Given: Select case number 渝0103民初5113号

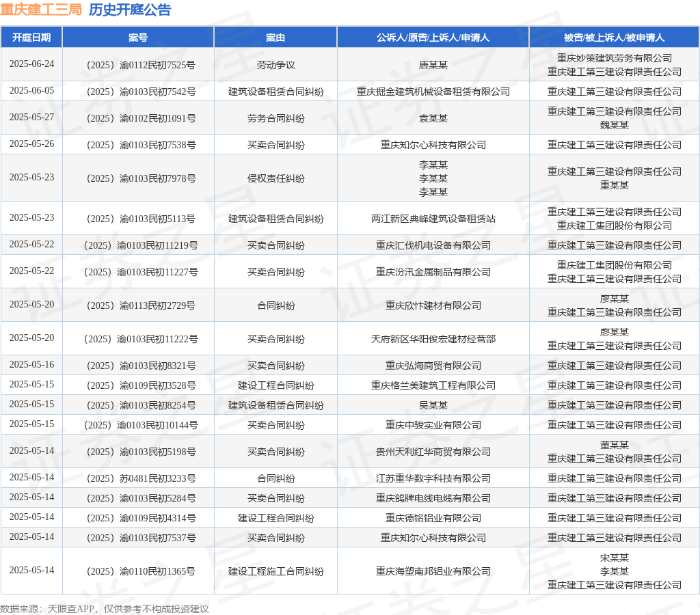Looking at the screenshot, I should pos(141,219).
